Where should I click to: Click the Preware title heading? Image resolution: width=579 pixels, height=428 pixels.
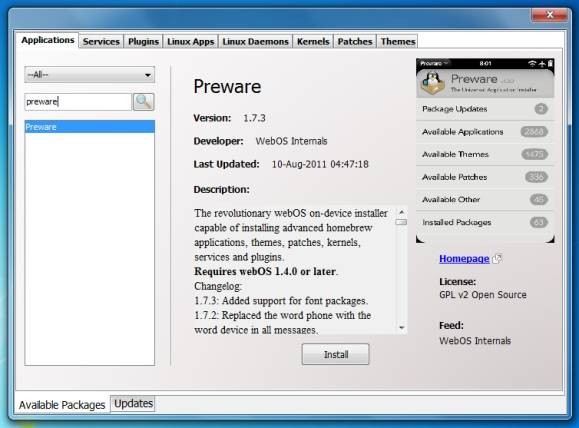227,87
